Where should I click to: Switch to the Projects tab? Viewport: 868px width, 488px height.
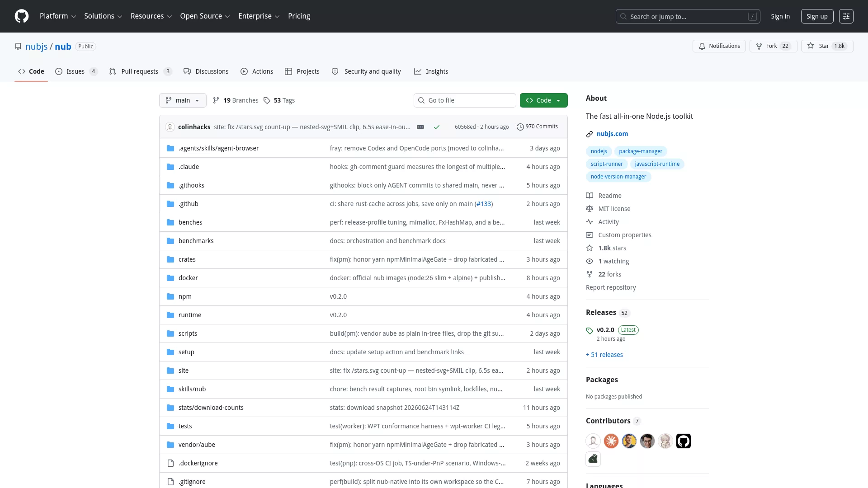coord(302,71)
